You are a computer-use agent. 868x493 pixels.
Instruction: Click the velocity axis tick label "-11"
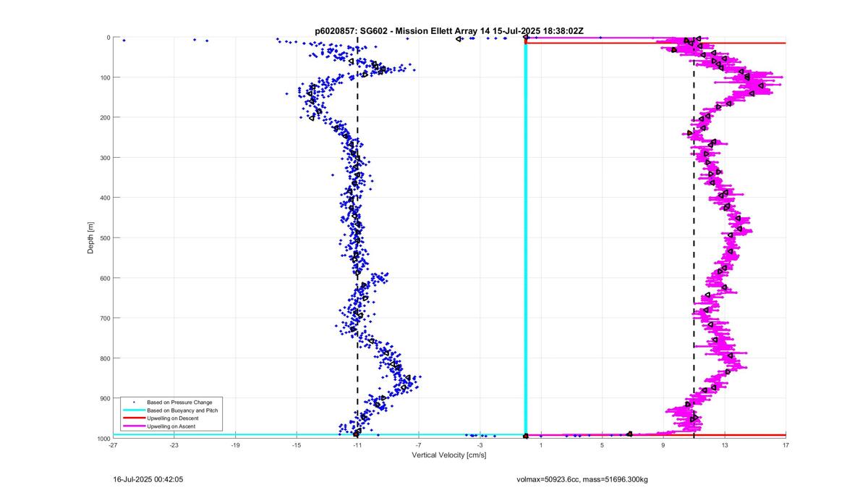(x=357, y=446)
